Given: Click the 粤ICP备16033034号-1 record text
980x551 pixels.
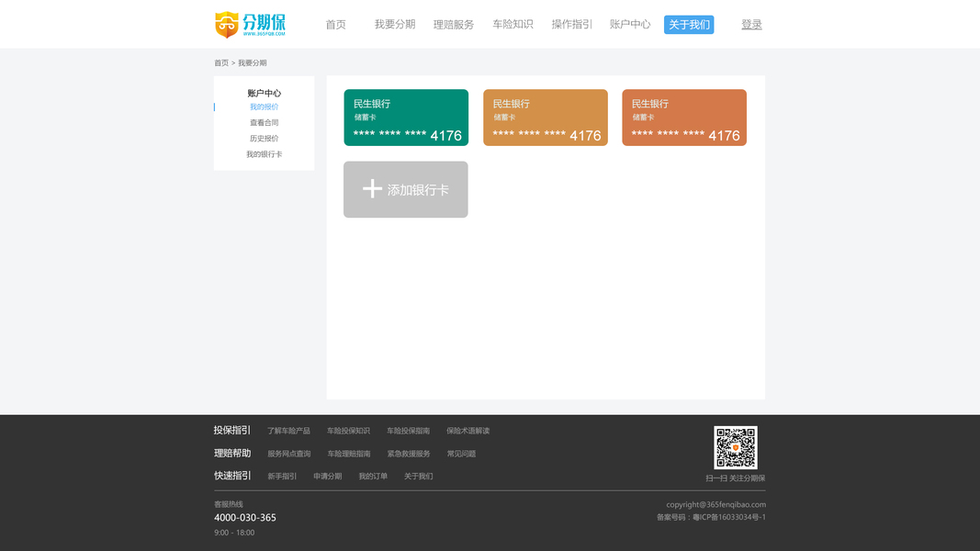Looking at the screenshot, I should pos(729,517).
